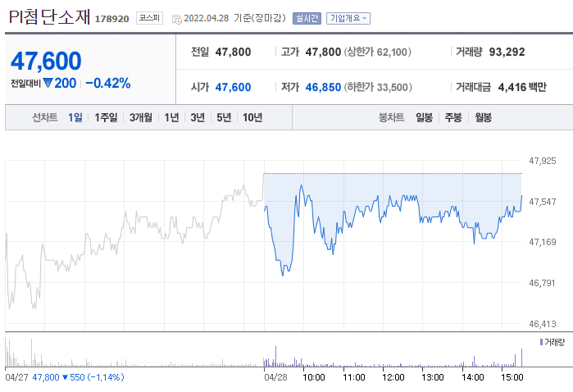The height and width of the screenshot is (392, 573).
Task: Click the 거래량 value 93,292
Action: point(507,52)
